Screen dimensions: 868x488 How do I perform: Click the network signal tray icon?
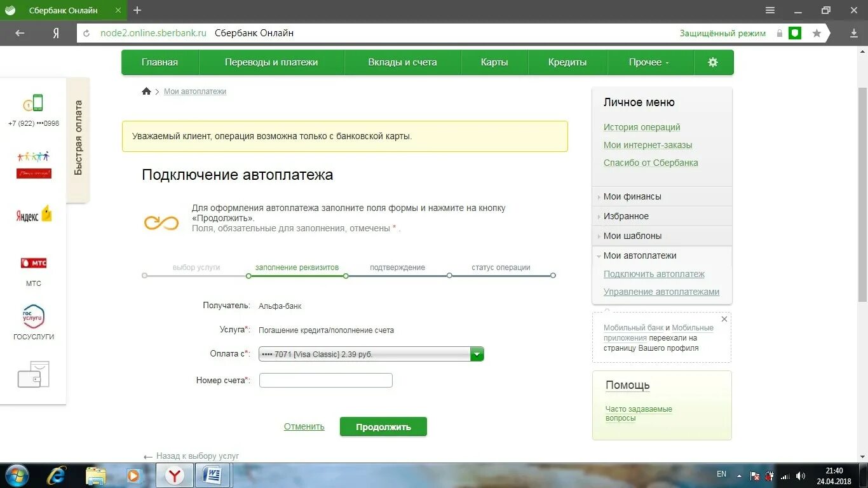(785, 475)
